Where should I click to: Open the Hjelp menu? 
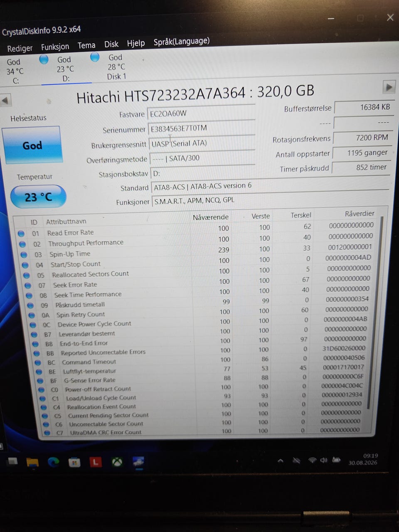[x=136, y=43]
